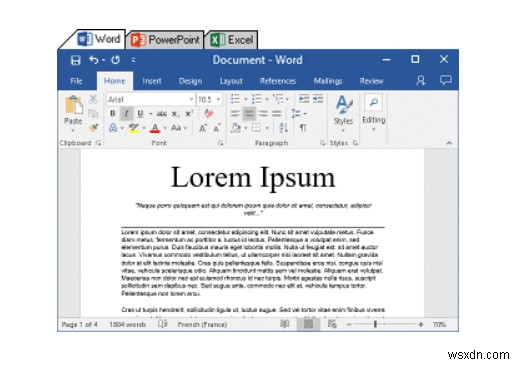
Task: Increase paragraph indent
Action: point(318,99)
